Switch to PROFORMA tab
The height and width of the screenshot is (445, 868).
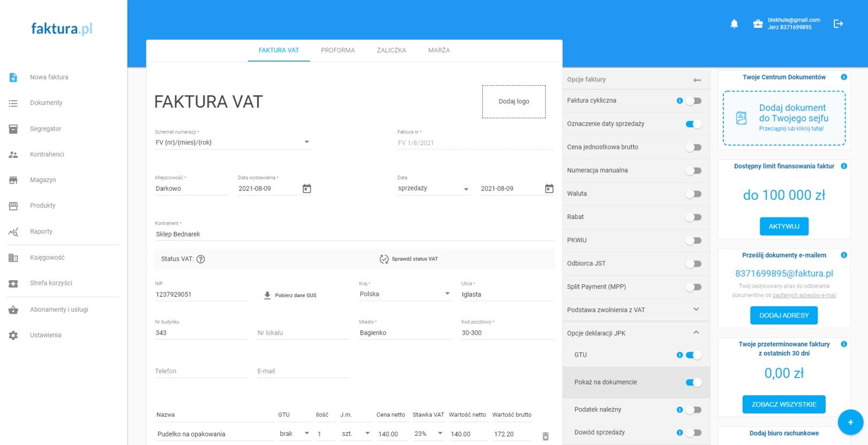[x=338, y=50]
